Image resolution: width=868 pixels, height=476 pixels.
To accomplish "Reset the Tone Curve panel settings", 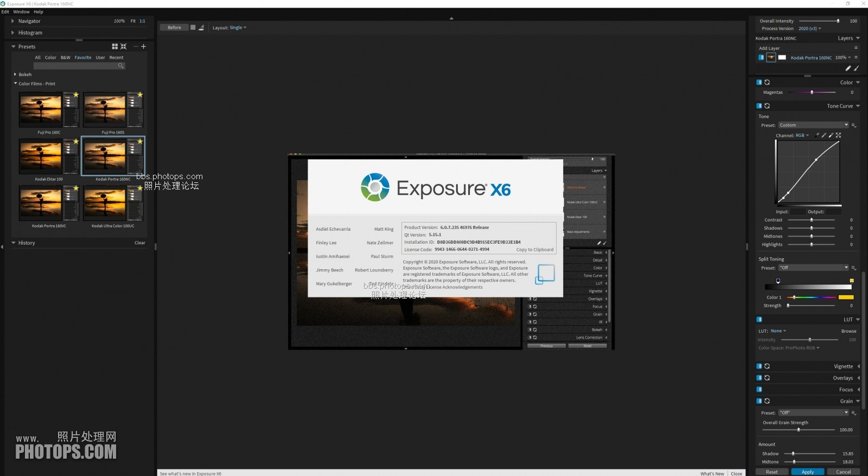I will [x=767, y=106].
